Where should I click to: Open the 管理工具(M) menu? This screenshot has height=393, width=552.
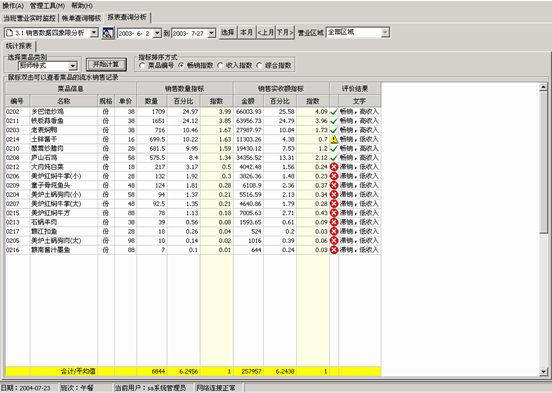coord(47,6)
